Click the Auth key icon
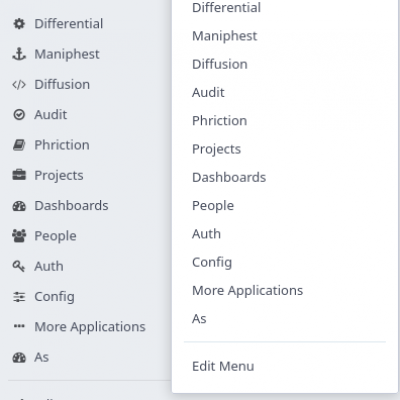400x400 pixels. pos(19,266)
